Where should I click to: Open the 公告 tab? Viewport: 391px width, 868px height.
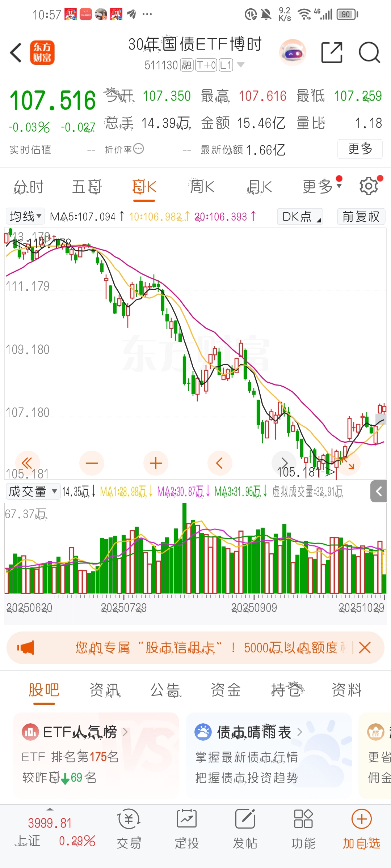165,690
